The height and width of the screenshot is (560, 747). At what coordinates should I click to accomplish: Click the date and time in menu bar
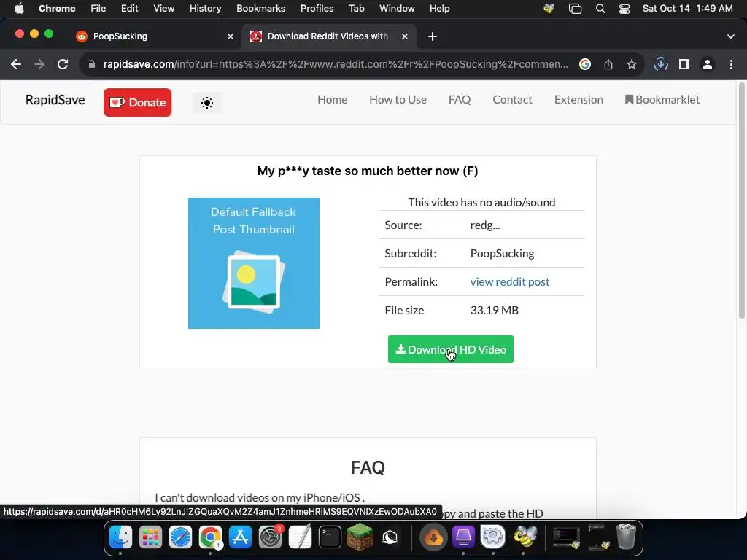687,9
